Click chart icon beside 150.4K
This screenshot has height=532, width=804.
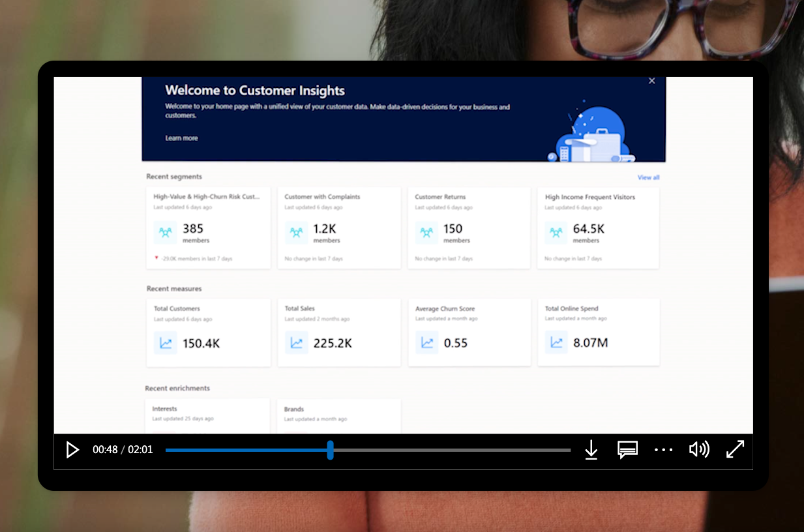(166, 343)
